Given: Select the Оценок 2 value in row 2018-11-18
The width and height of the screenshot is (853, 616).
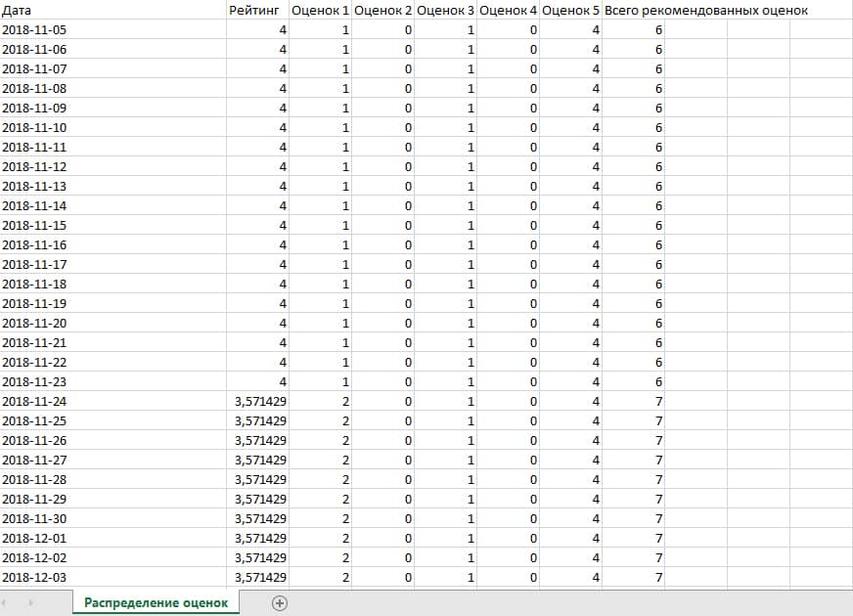Looking at the screenshot, I should tap(382, 285).
